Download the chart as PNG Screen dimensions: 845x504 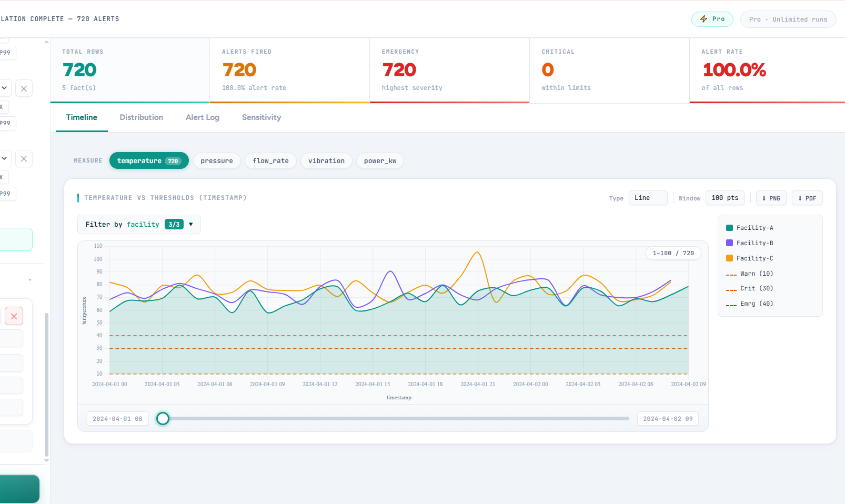[771, 198]
